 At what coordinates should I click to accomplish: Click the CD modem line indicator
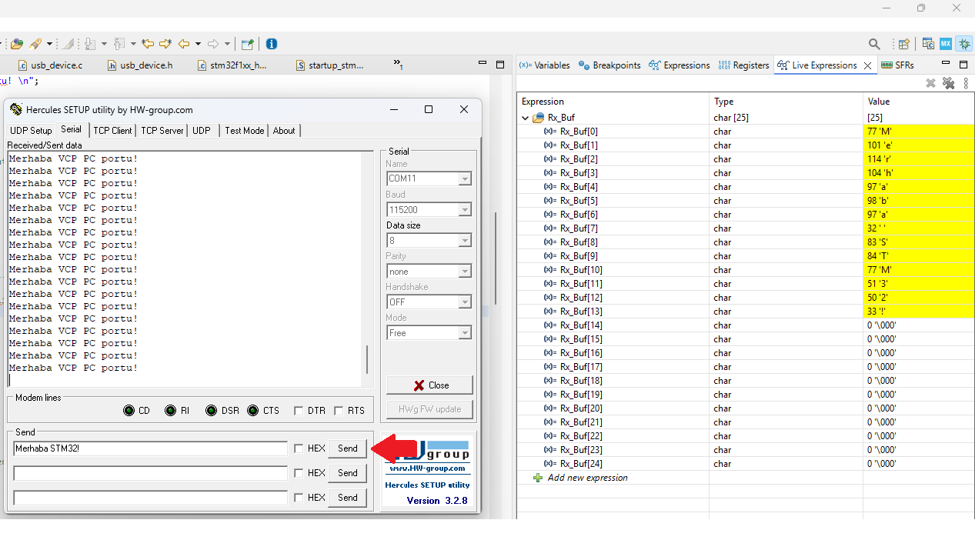(x=129, y=411)
